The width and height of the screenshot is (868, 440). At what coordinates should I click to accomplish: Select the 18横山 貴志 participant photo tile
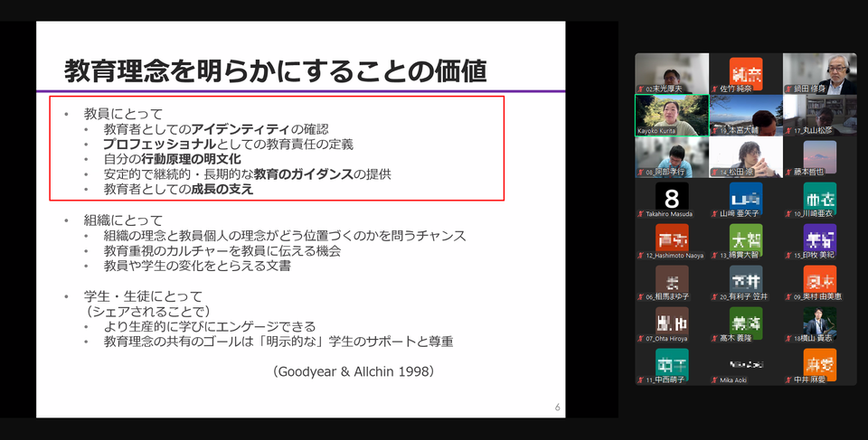(x=819, y=323)
